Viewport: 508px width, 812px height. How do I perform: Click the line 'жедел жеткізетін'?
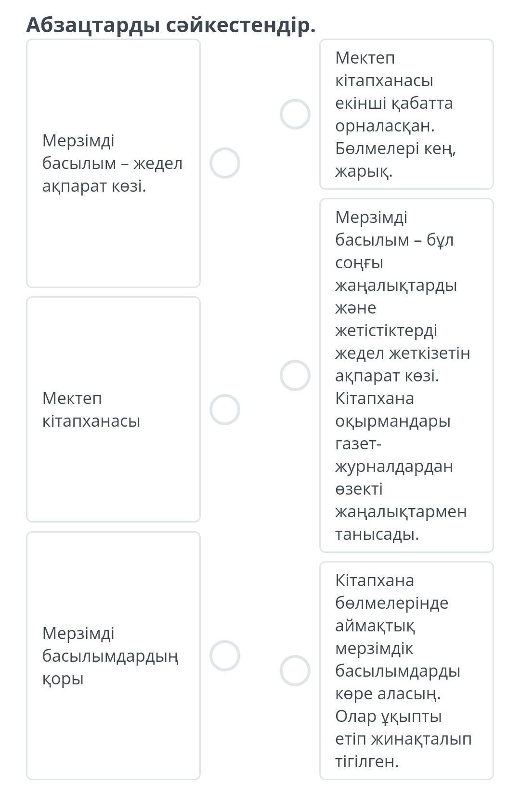[x=402, y=353]
